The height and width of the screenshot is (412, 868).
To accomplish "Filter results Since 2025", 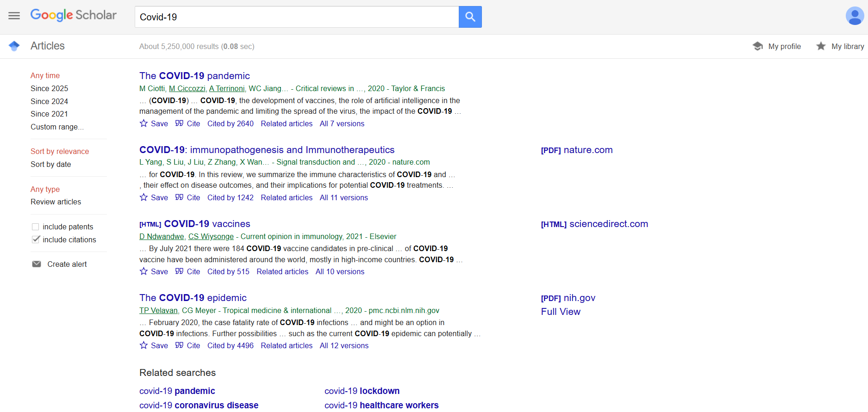I will pos(49,88).
